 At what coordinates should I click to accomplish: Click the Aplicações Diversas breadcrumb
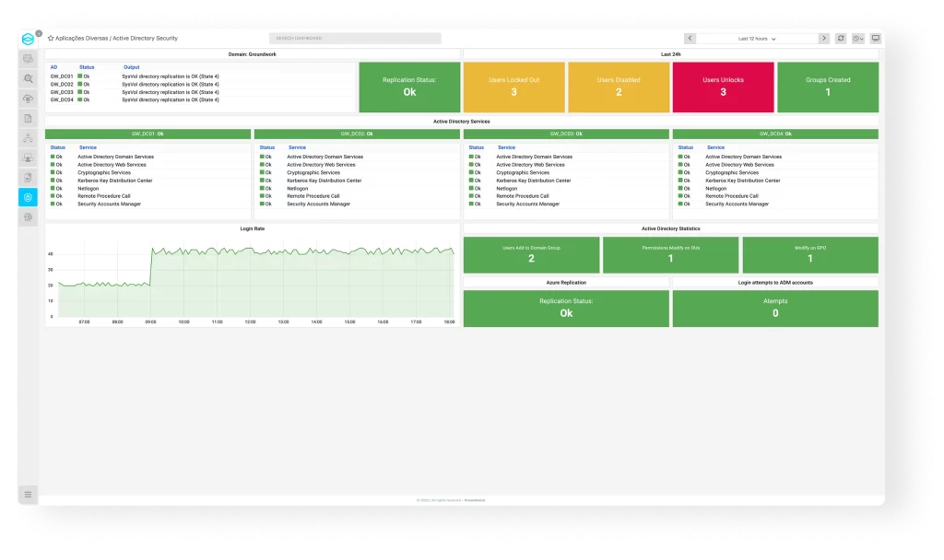[81, 39]
